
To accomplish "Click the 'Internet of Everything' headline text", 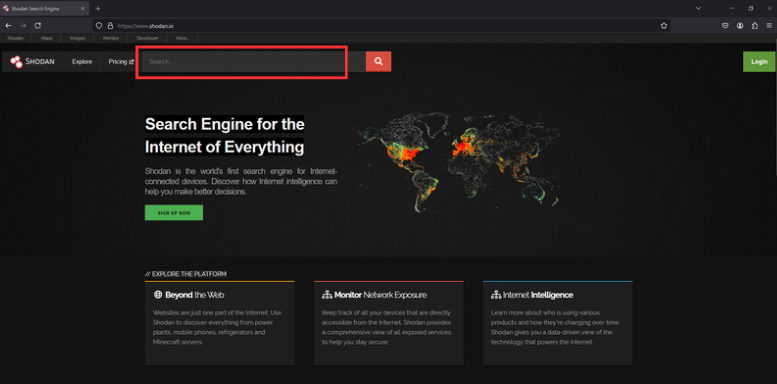I will point(224,147).
